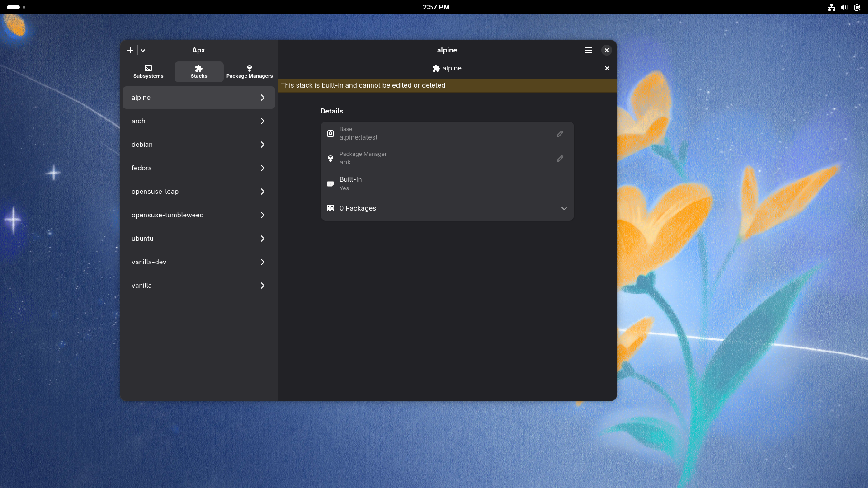Select the opensuse-leap stack row
Viewport: 868px width, 488px height.
click(199, 192)
